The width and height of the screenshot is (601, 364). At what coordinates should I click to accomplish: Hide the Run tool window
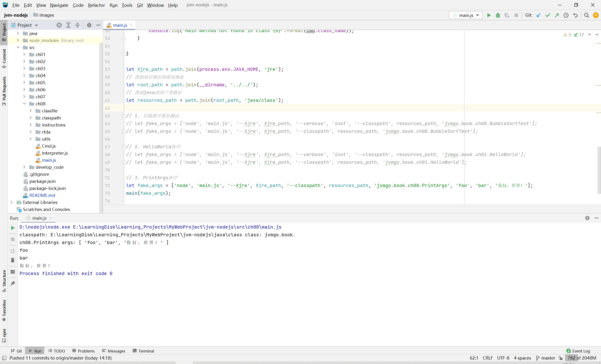coord(596,218)
